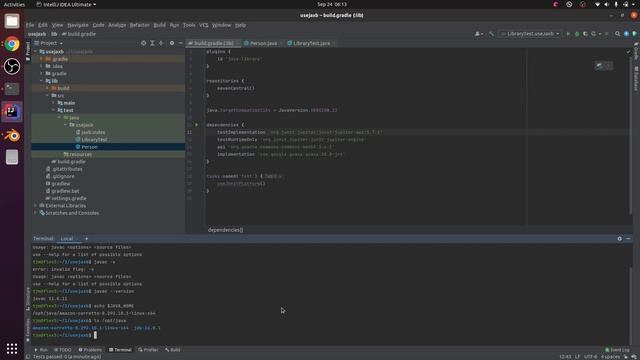Minimize the Terminal tool window

628,238
